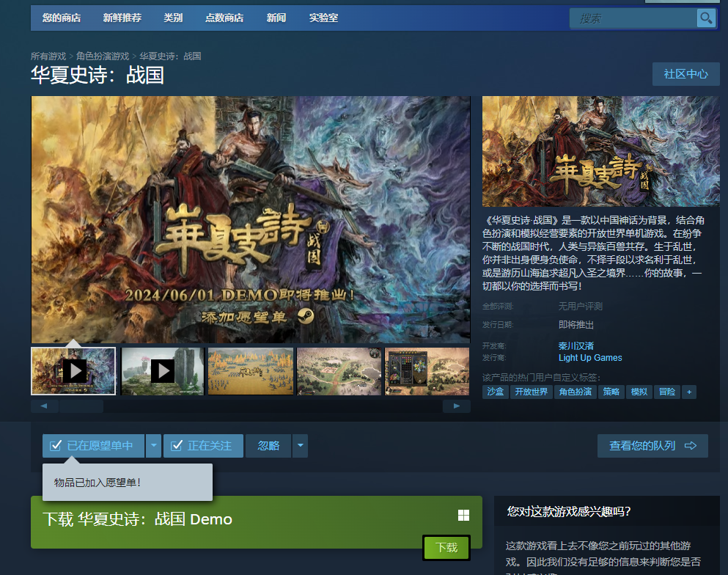Image resolution: width=728 pixels, height=575 pixels.
Task: Select the 开放世界 tag
Action: tap(531, 392)
